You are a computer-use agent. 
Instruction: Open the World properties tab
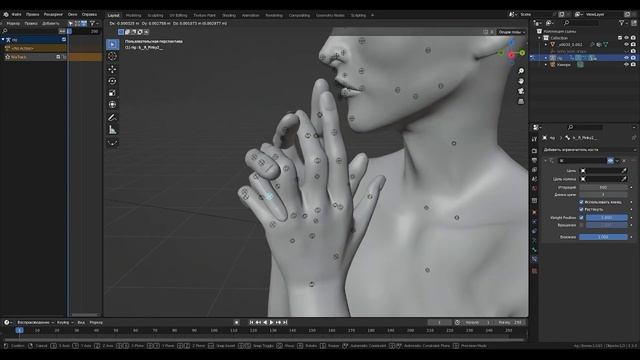coord(534,189)
